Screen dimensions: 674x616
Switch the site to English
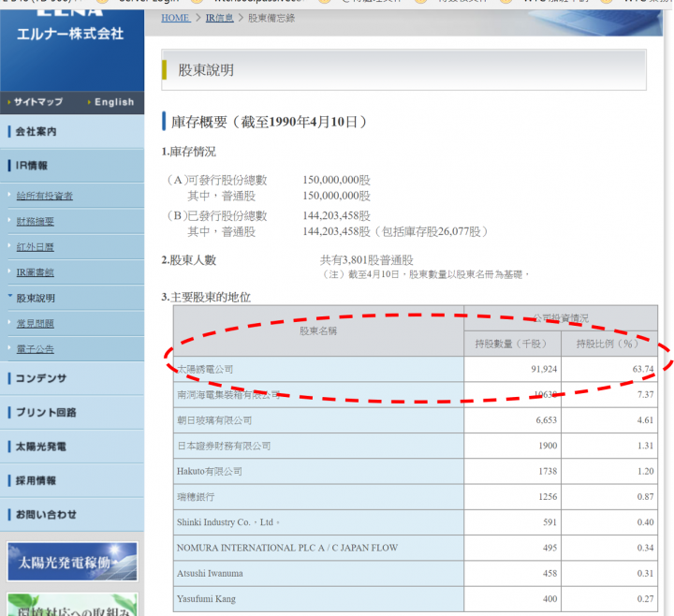pos(114,102)
